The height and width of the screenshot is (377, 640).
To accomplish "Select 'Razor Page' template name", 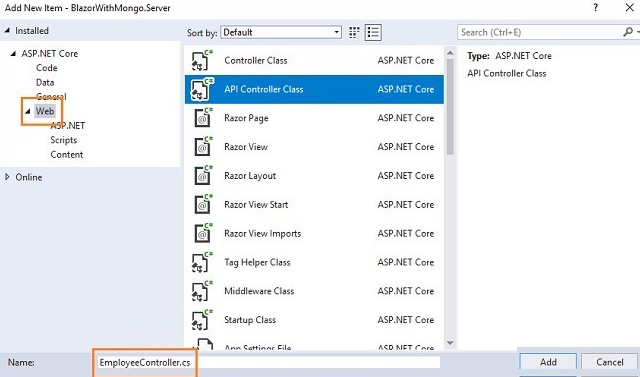I will [x=246, y=118].
